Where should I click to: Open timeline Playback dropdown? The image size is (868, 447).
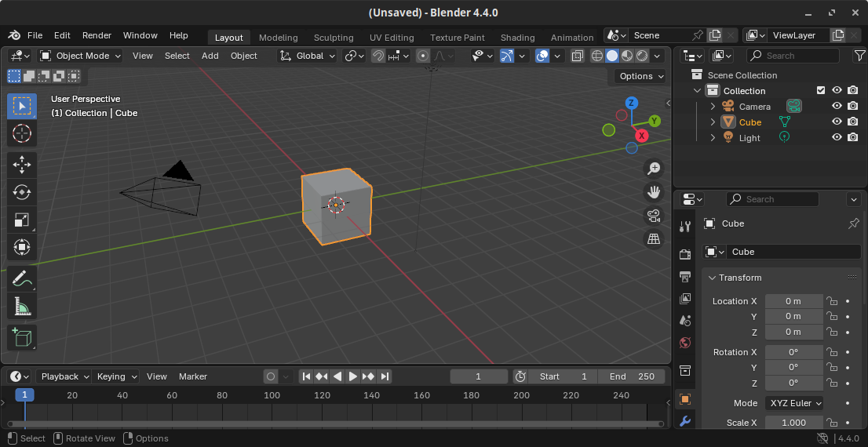64,376
